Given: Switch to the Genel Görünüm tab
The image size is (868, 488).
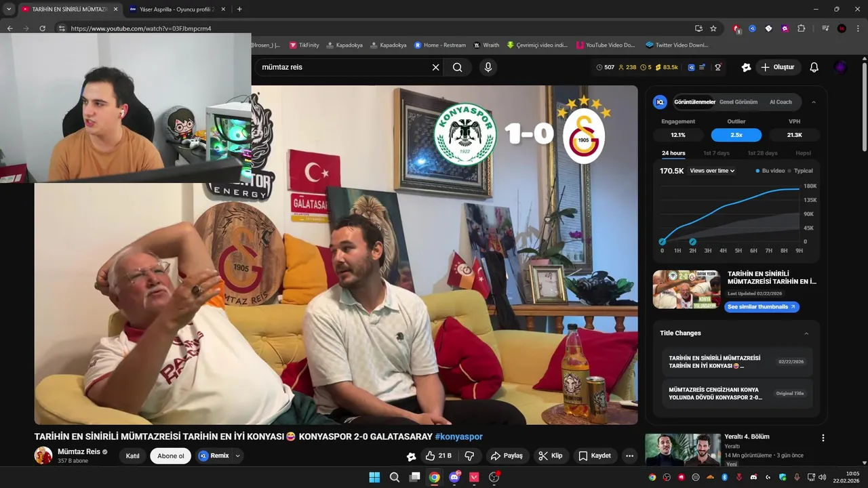Looking at the screenshot, I should coord(738,102).
